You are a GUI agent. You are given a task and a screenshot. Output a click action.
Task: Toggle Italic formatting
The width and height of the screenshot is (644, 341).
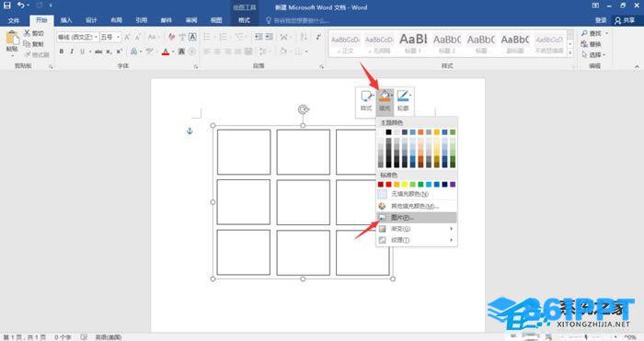[x=72, y=51]
